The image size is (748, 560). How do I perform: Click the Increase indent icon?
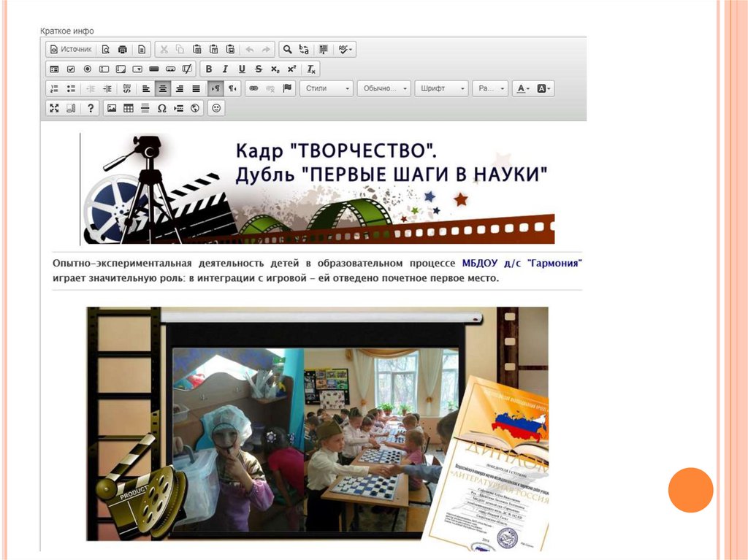(107, 88)
